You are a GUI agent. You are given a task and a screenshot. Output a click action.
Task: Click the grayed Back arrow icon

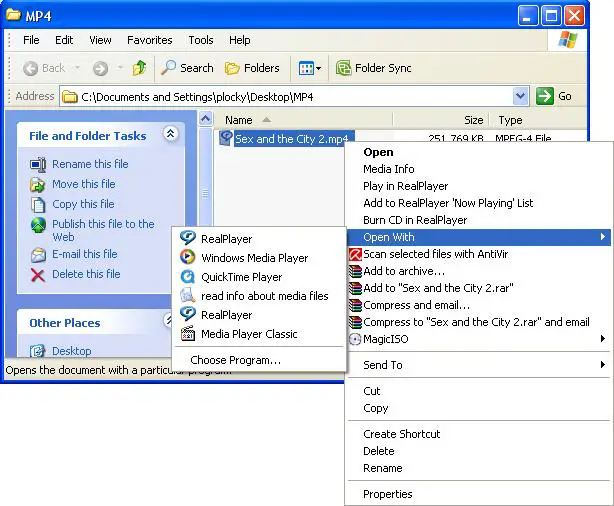tap(31, 69)
